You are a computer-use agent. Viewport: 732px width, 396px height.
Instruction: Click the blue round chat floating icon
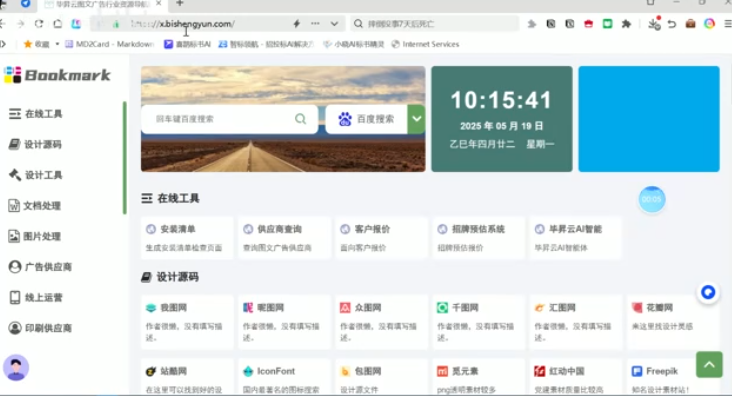708,292
